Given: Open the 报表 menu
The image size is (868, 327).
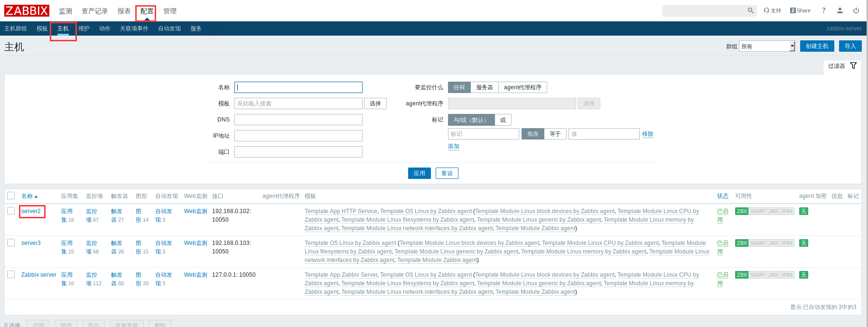Looking at the screenshot, I should [x=124, y=11].
